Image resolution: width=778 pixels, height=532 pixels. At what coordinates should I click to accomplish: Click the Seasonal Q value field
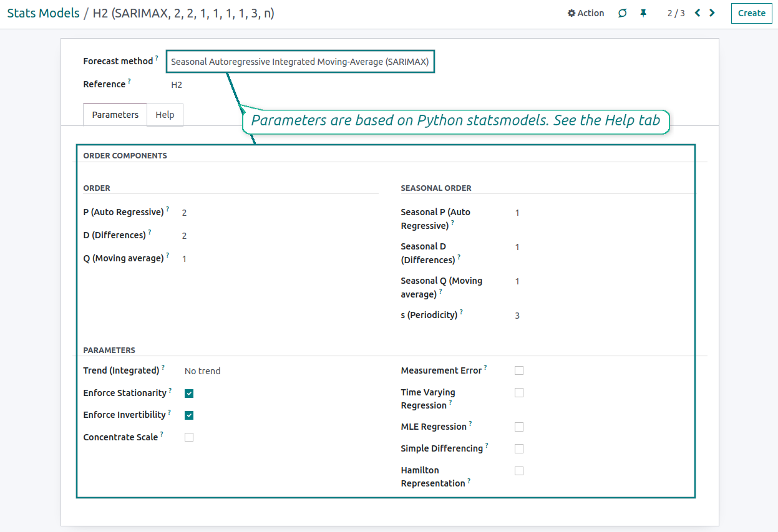click(517, 281)
